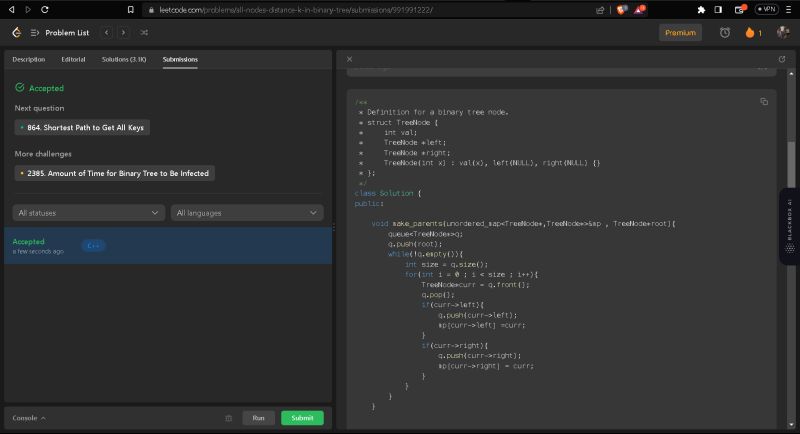The height and width of the screenshot is (434, 800).
Task: Go to next problem arrow
Action: pyautogui.click(x=123, y=33)
